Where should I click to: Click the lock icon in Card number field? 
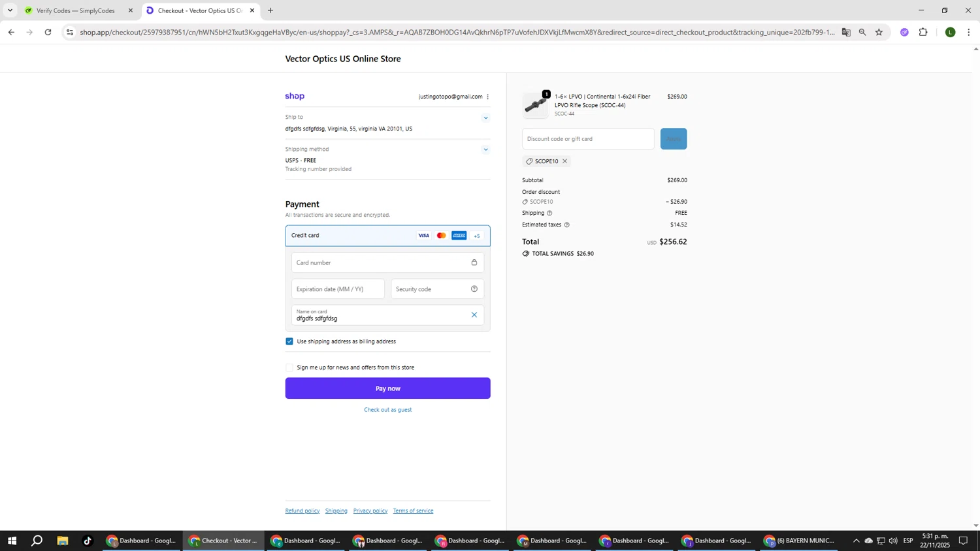click(474, 262)
